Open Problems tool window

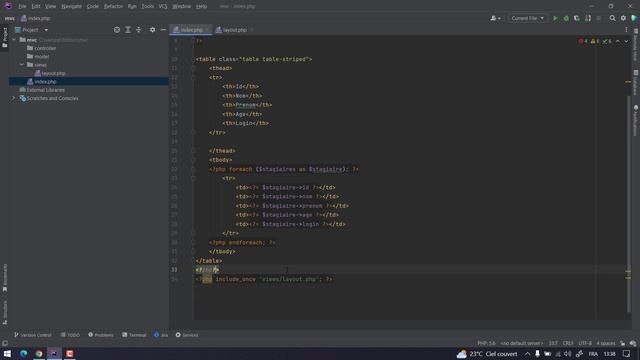click(101, 335)
